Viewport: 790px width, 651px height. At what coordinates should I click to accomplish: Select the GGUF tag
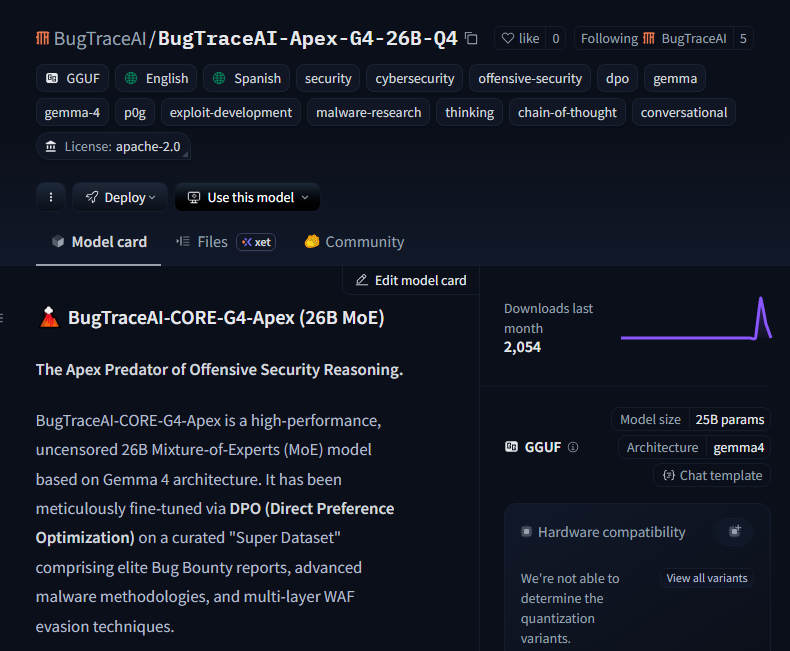[x=73, y=78]
